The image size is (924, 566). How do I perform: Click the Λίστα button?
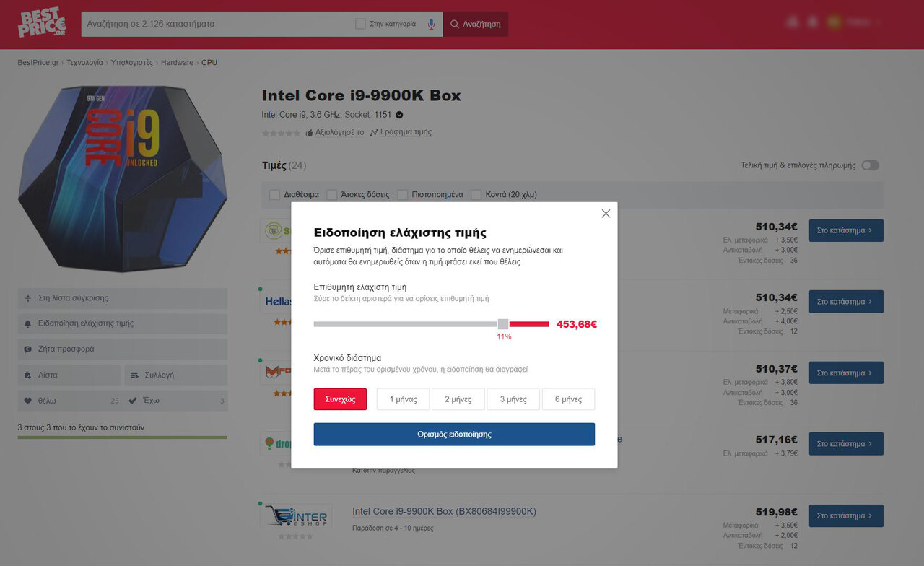click(69, 375)
